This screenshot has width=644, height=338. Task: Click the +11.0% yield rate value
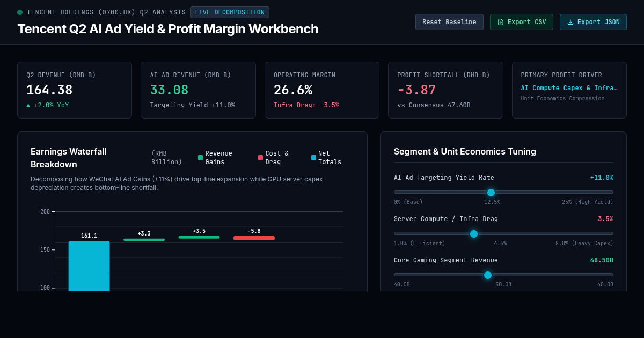(x=602, y=178)
